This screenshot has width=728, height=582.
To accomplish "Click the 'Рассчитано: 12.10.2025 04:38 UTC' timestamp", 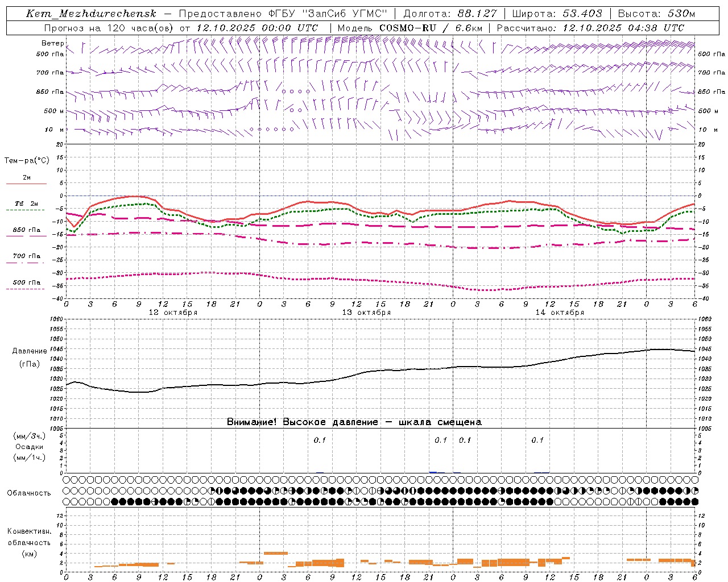I will (x=590, y=28).
